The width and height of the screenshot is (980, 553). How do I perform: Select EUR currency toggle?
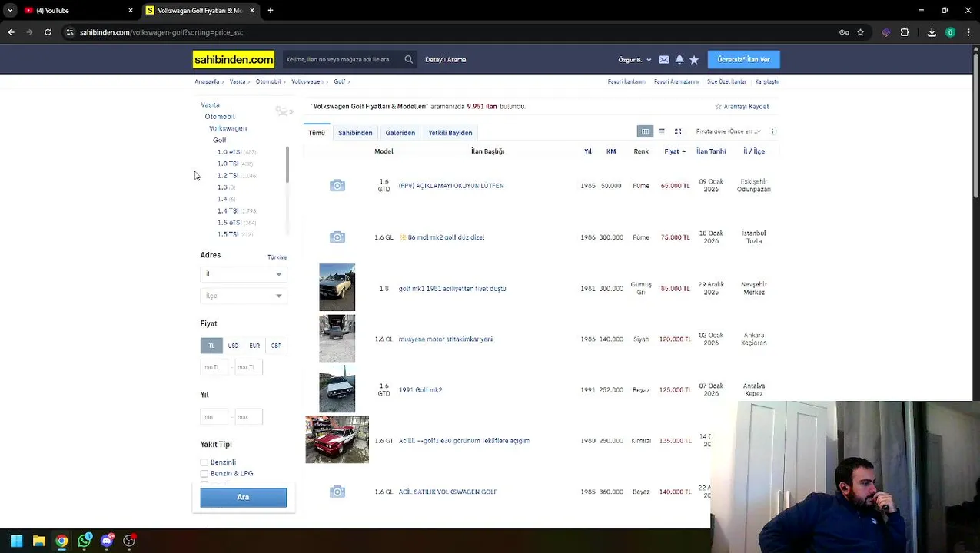(x=254, y=346)
